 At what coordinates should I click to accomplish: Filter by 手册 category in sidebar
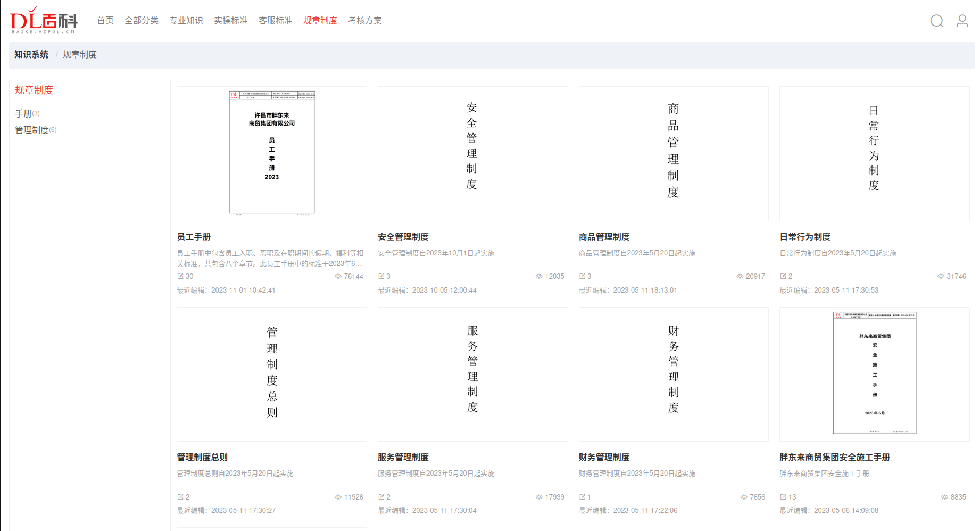(x=27, y=113)
